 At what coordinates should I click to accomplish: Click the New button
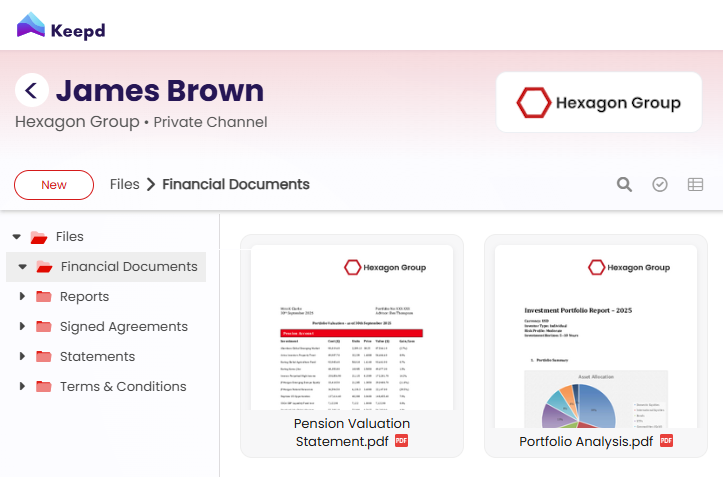click(54, 185)
